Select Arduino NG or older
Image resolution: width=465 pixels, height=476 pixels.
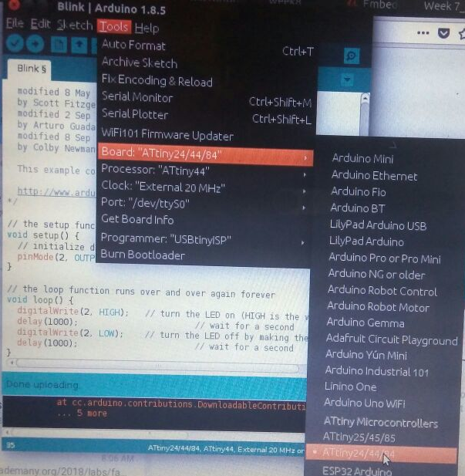point(376,275)
